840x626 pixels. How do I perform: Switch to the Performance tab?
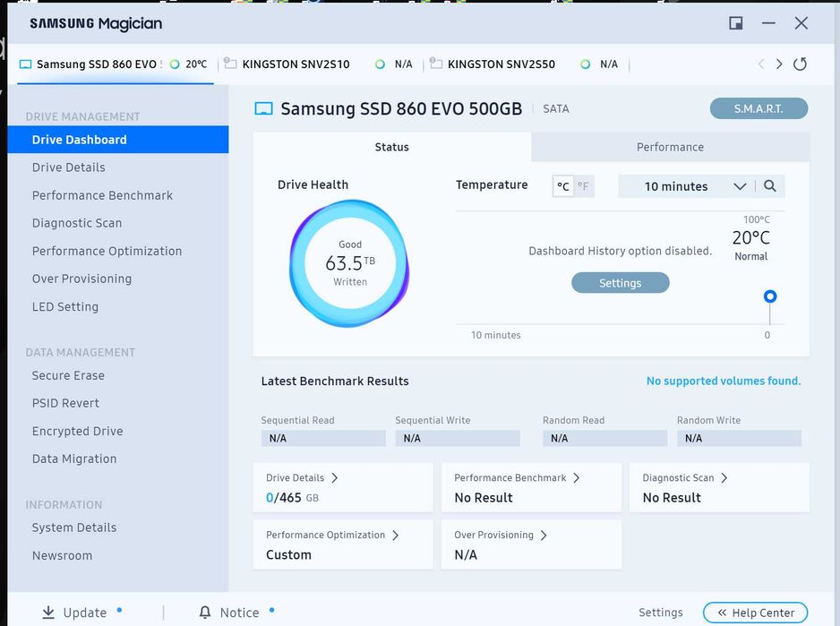[x=670, y=147]
